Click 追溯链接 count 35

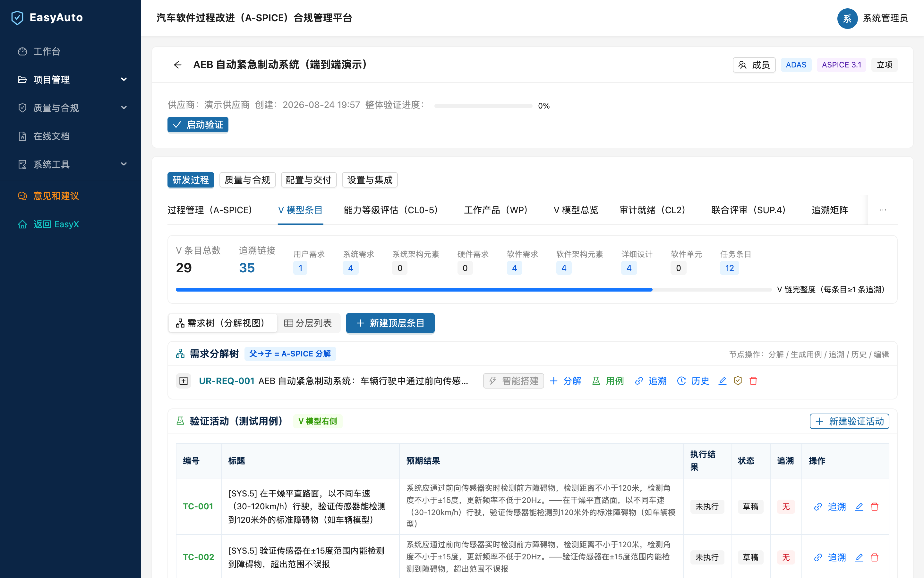[247, 268]
